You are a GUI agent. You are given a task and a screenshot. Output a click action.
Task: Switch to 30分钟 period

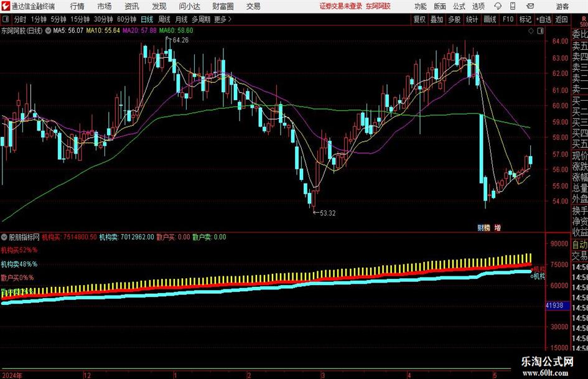coord(103,19)
